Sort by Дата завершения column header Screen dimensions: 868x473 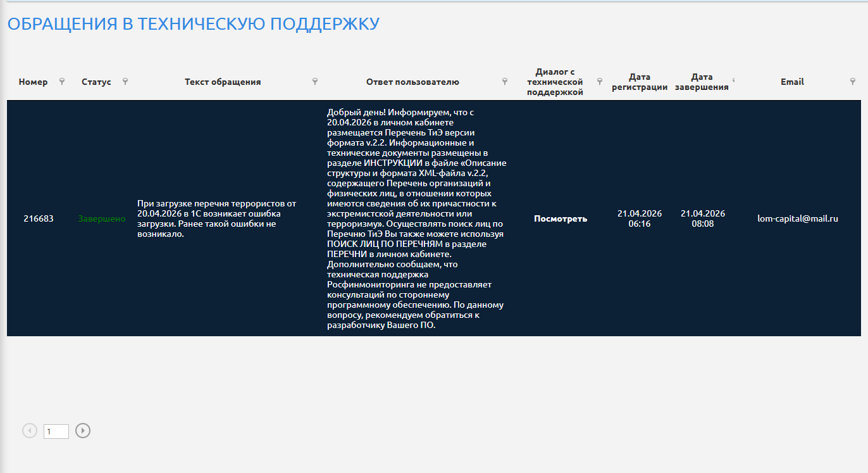point(702,82)
